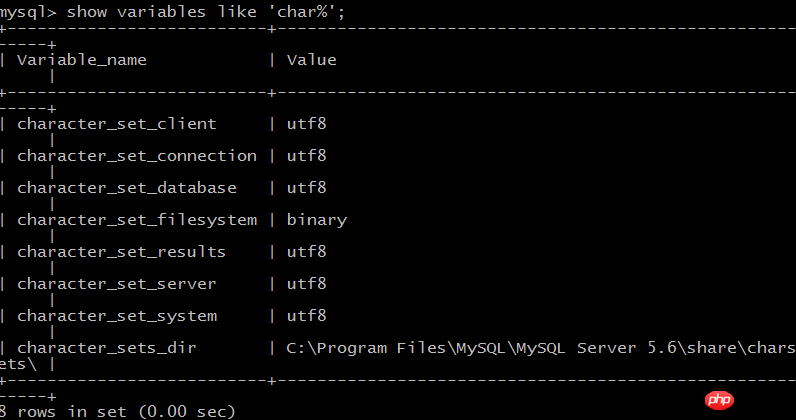Click the character_set_database variable name
Image resolution: width=796 pixels, height=420 pixels.
(x=127, y=188)
